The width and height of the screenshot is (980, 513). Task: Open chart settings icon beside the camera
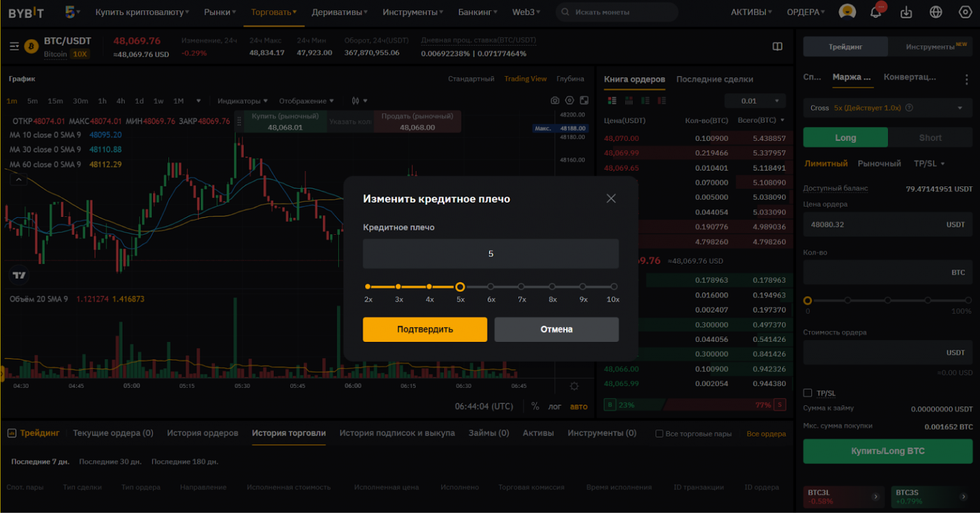click(570, 101)
